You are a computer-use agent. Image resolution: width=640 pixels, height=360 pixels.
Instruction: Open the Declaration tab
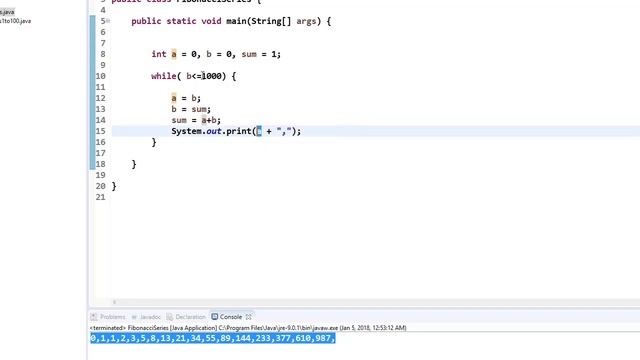click(x=190, y=317)
